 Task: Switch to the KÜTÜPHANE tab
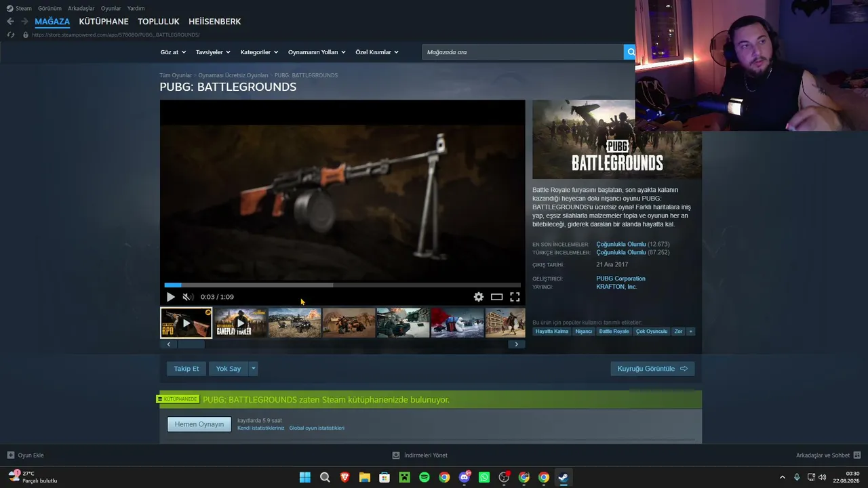(x=104, y=22)
